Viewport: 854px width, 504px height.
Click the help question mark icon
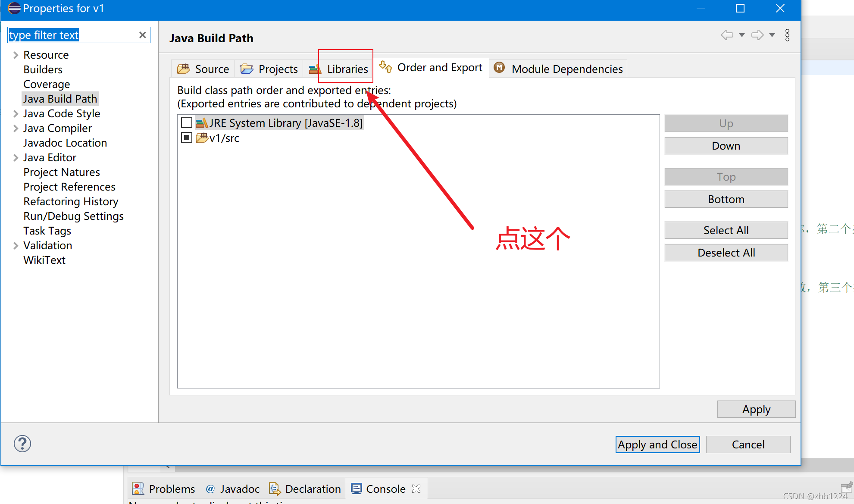pos(22,443)
